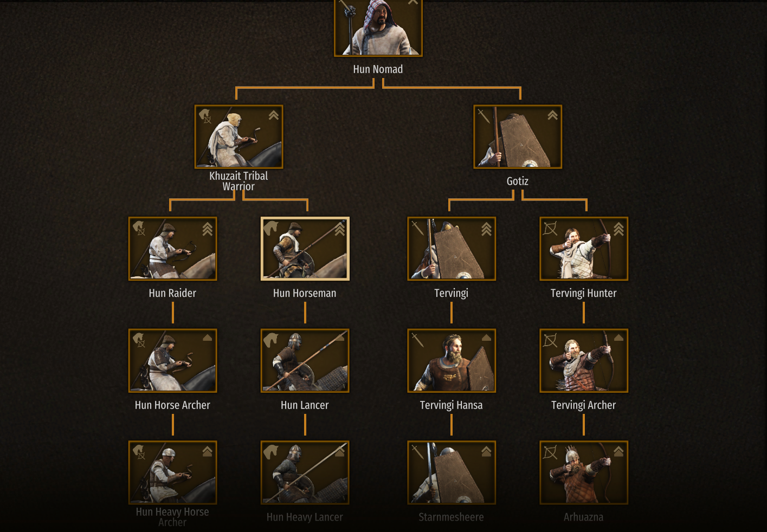Click the horse archer icon on Khuzait Tribal Warrior
Viewport: 767px width, 532px height.
point(205,116)
